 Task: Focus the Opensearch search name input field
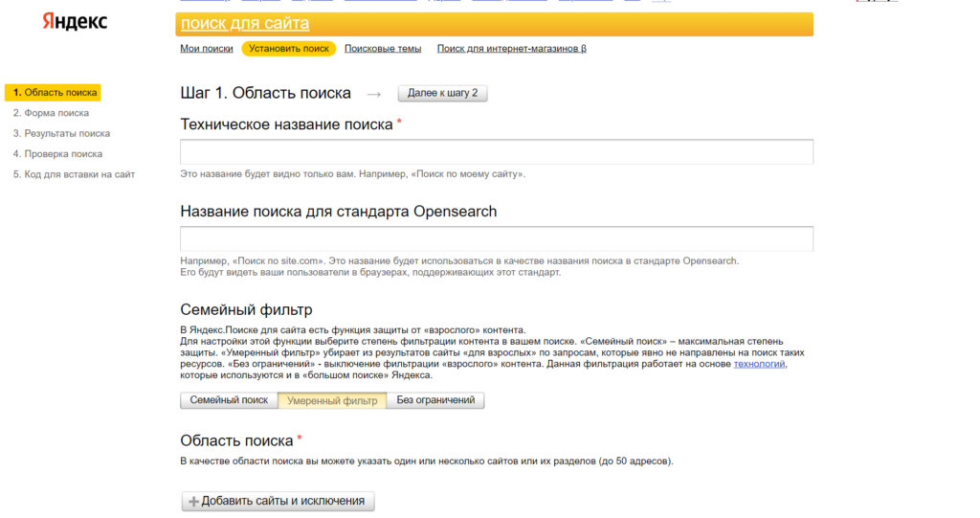pos(497,239)
